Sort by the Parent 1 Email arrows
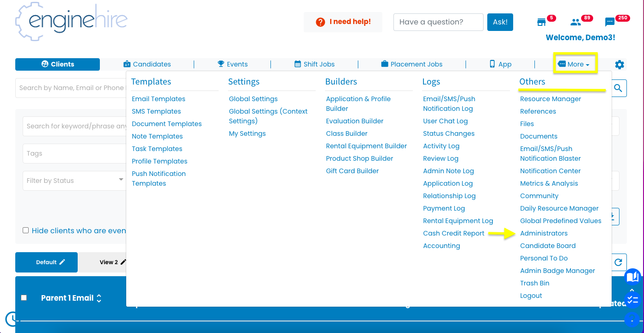 click(98, 298)
